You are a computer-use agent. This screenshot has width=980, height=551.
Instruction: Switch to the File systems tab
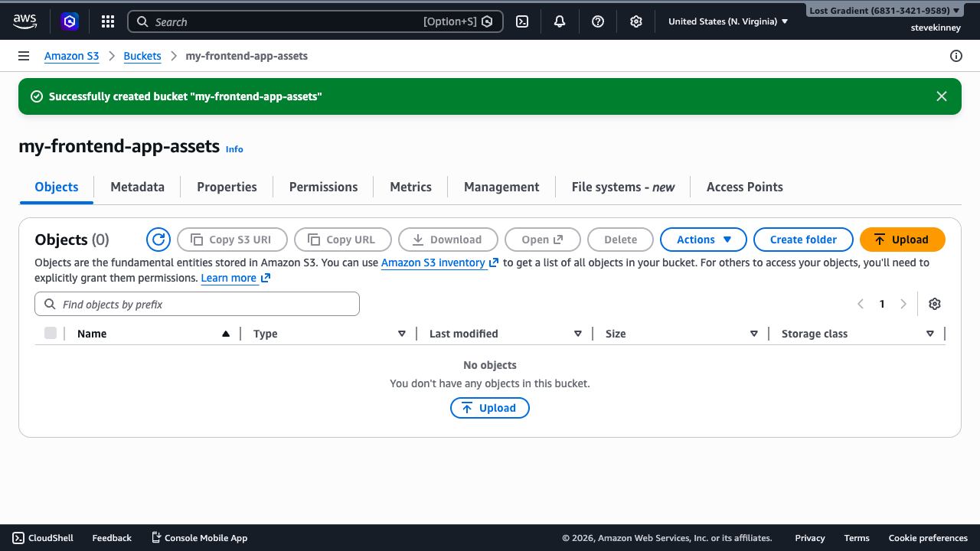pos(622,187)
